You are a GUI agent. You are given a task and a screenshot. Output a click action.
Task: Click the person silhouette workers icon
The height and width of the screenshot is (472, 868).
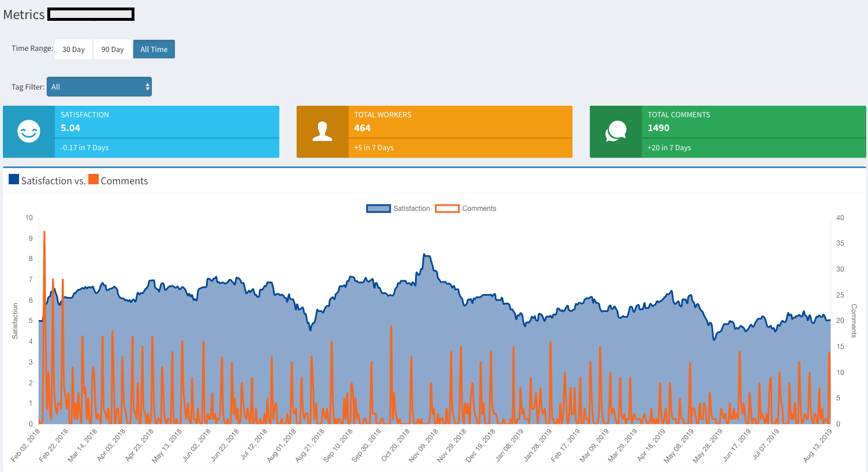(322, 131)
